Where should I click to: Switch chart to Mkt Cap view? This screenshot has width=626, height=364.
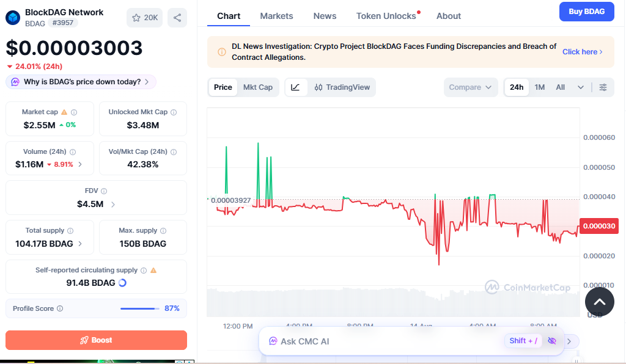[258, 87]
